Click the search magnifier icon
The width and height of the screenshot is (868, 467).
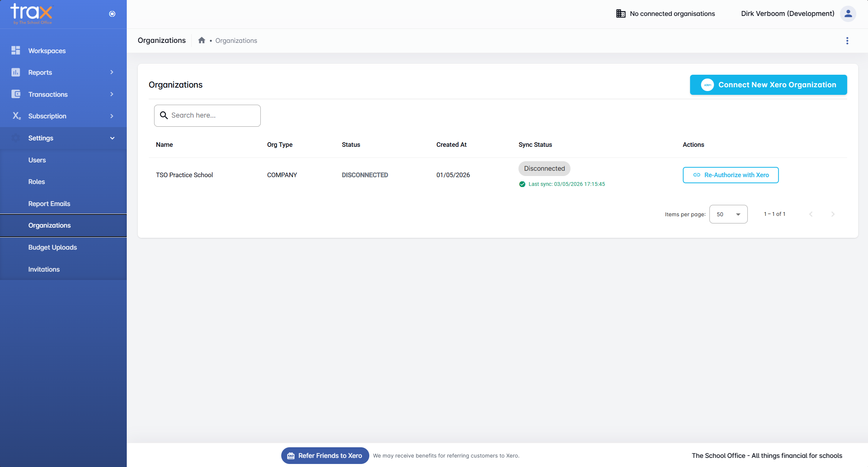[164, 115]
